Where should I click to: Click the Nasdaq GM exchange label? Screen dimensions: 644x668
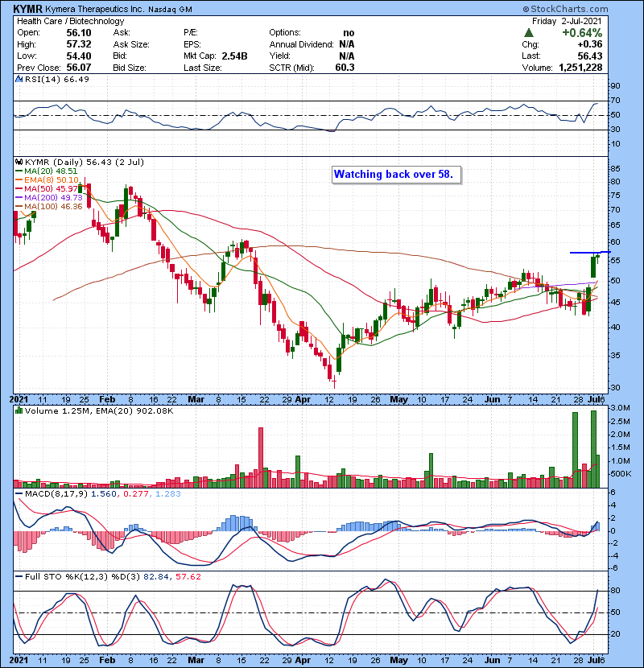170,9
